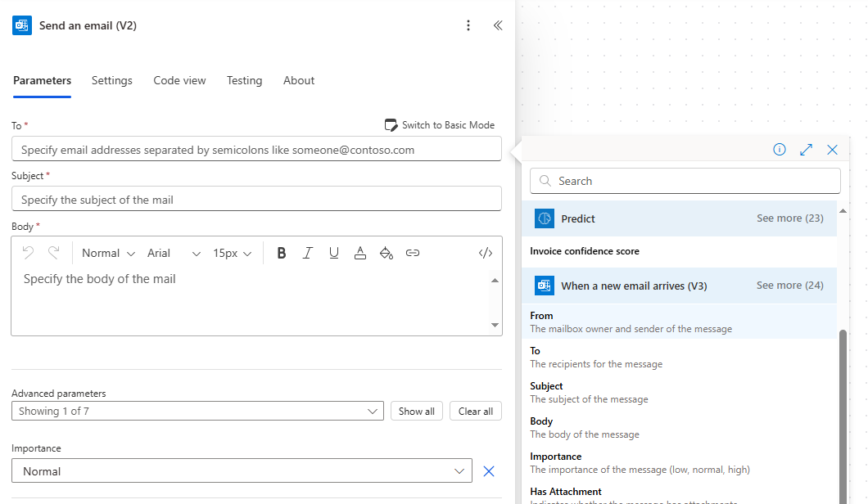Toggle bold formatting in the body editor
Image resolution: width=868 pixels, height=504 pixels.
click(x=281, y=253)
